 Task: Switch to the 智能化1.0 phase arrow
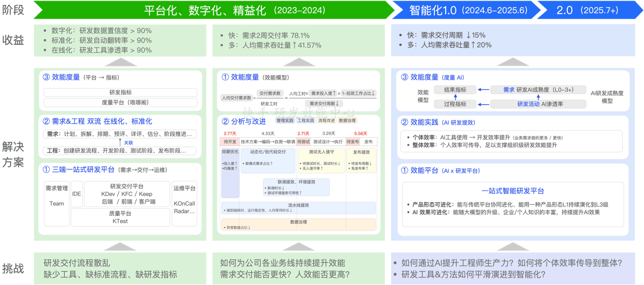pyautogui.click(x=467, y=10)
